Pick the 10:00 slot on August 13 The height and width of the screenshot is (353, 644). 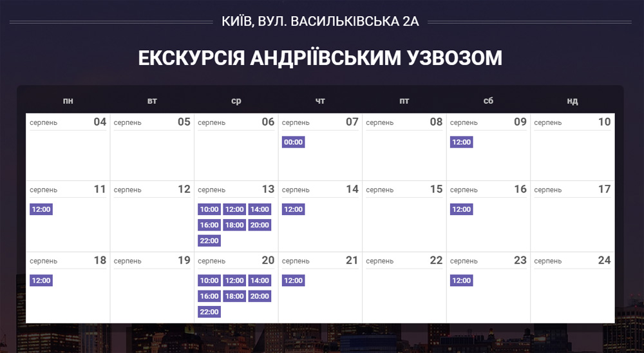click(209, 209)
